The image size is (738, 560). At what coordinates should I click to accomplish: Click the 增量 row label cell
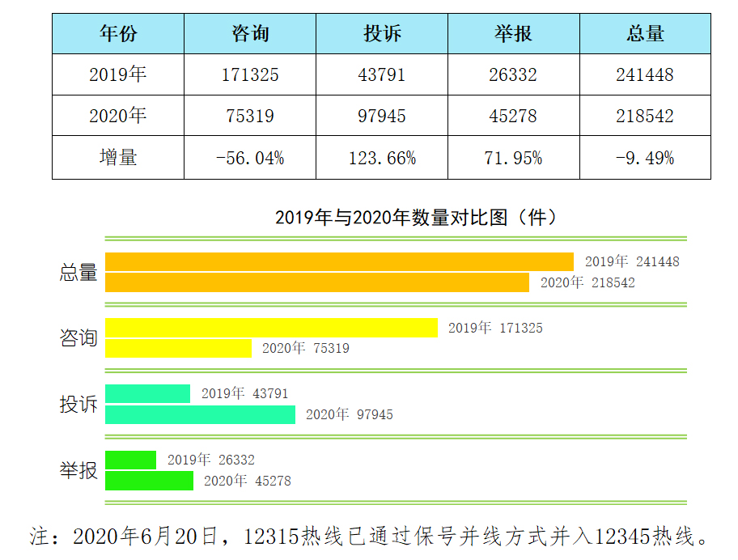coord(118,156)
